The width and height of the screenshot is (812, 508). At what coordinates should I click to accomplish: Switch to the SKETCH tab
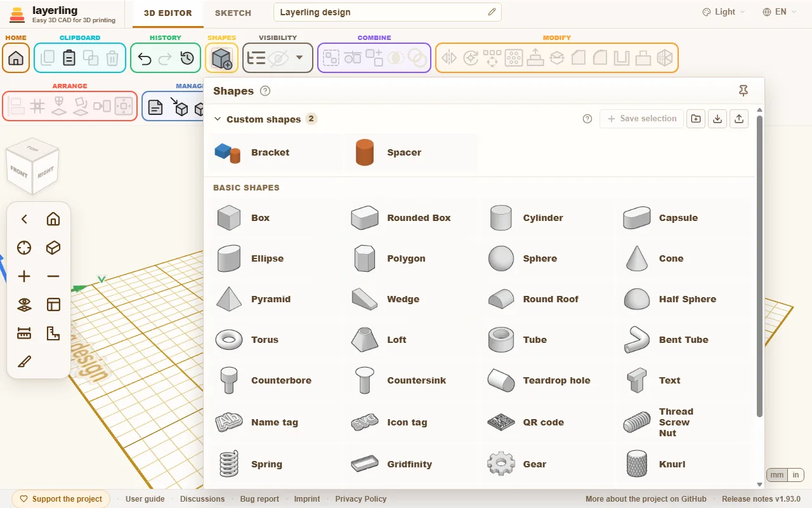click(x=233, y=13)
